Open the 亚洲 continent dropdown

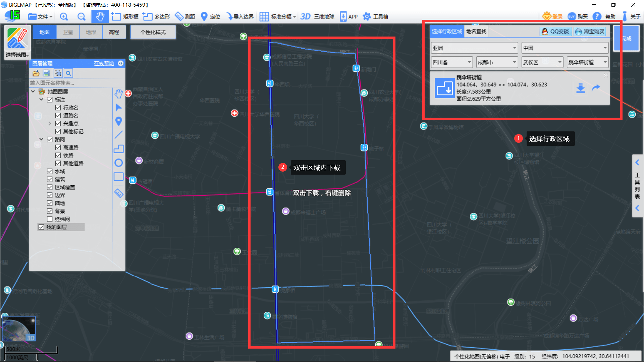(474, 48)
